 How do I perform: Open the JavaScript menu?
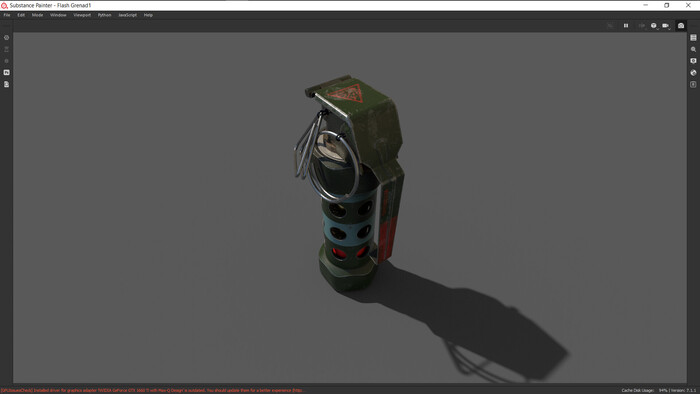pyautogui.click(x=128, y=15)
